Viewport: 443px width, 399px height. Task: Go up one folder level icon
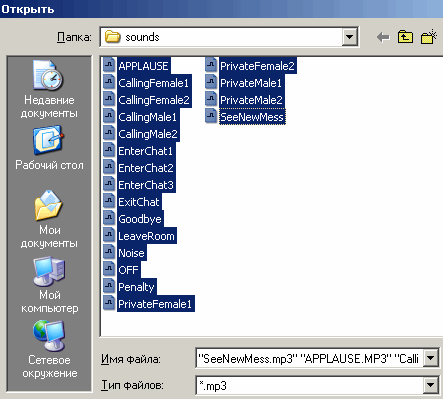[405, 37]
